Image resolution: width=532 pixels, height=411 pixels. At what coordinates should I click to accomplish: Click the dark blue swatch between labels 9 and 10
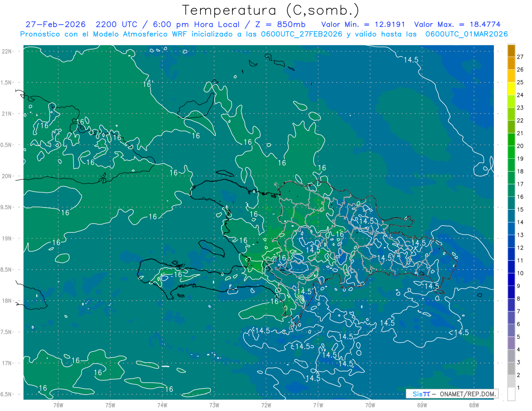pyautogui.click(x=511, y=280)
